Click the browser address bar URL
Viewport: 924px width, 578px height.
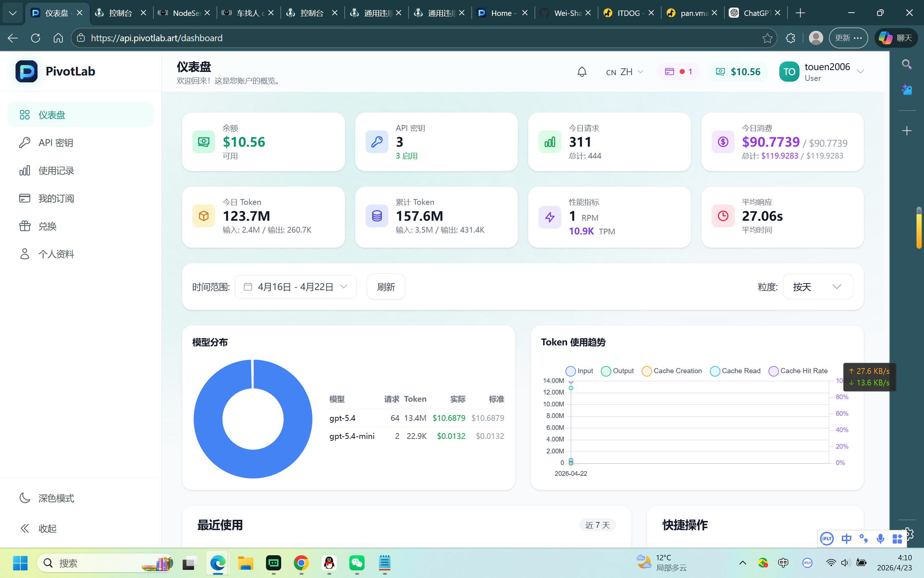point(157,38)
